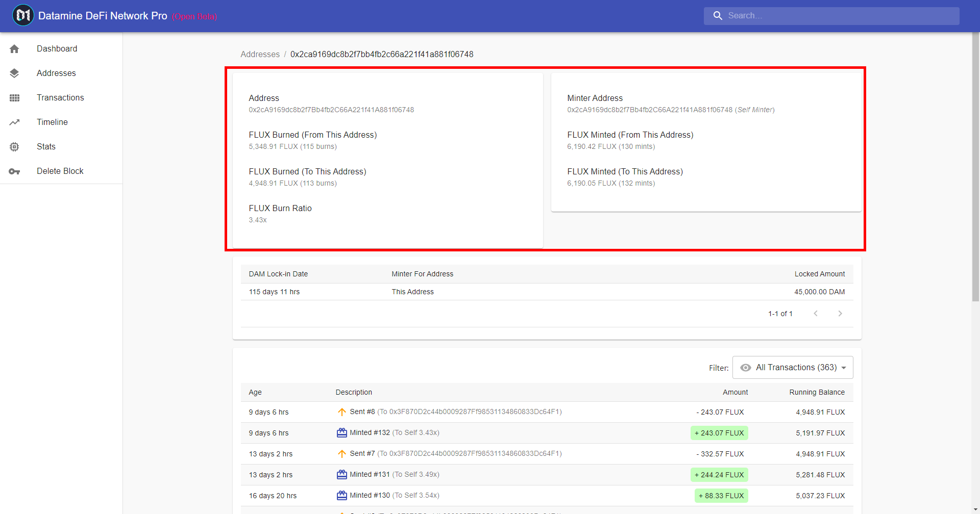Click the 45,000.00 DAM locked amount
980x514 pixels.
(x=820, y=292)
